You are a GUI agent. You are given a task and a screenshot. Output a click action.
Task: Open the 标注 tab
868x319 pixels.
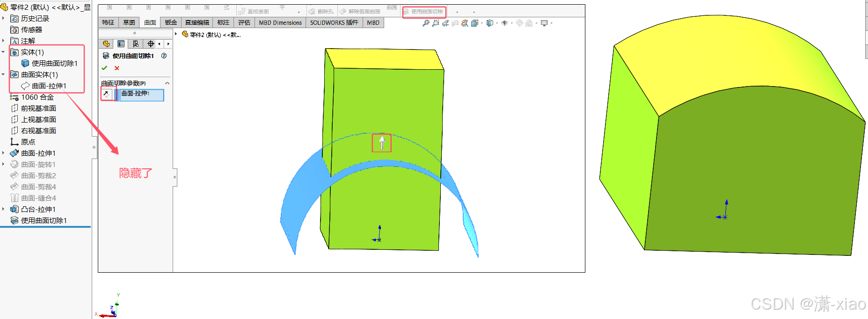(x=223, y=22)
